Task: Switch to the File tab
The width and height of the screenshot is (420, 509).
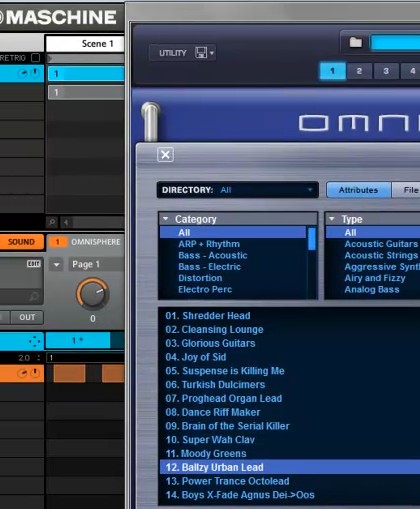Action: (x=406, y=190)
